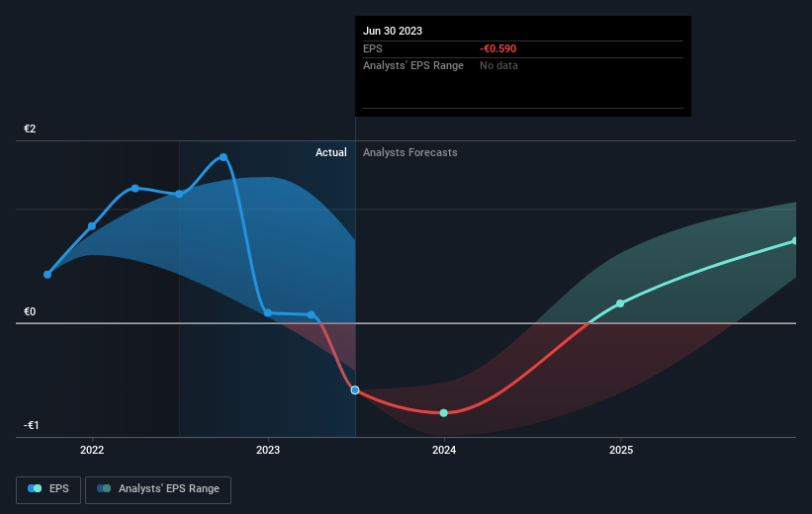Click the 2024 x-axis label
The height and width of the screenshot is (514, 812).
tap(444, 450)
